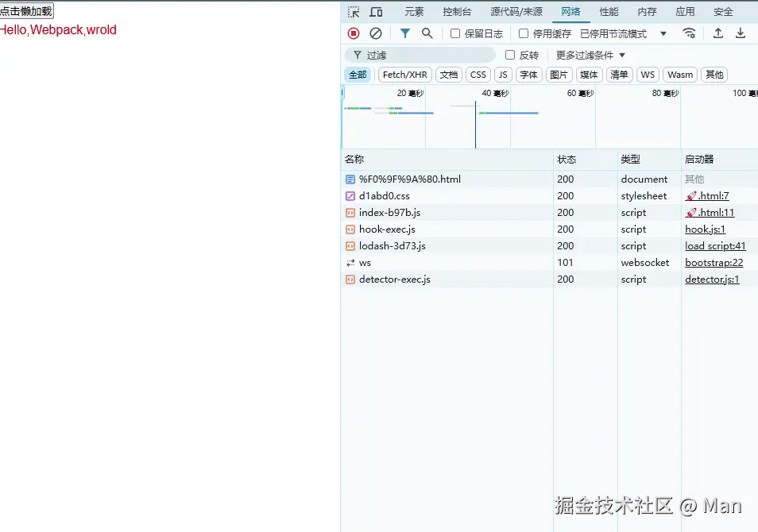758x532 pixels.
Task: Expand 更多过滤条件 dropdown
Action: click(590, 55)
